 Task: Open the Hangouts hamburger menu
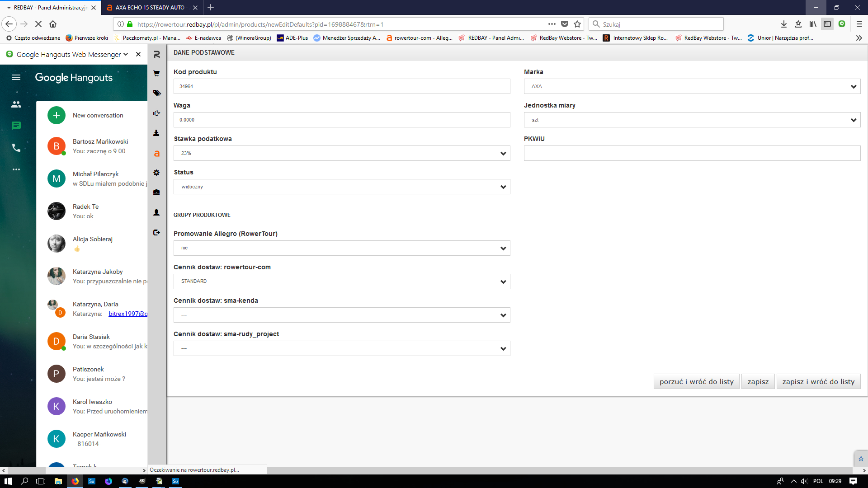16,77
